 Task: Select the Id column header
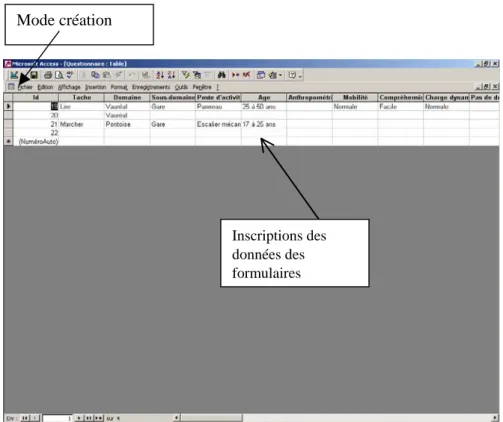point(36,97)
